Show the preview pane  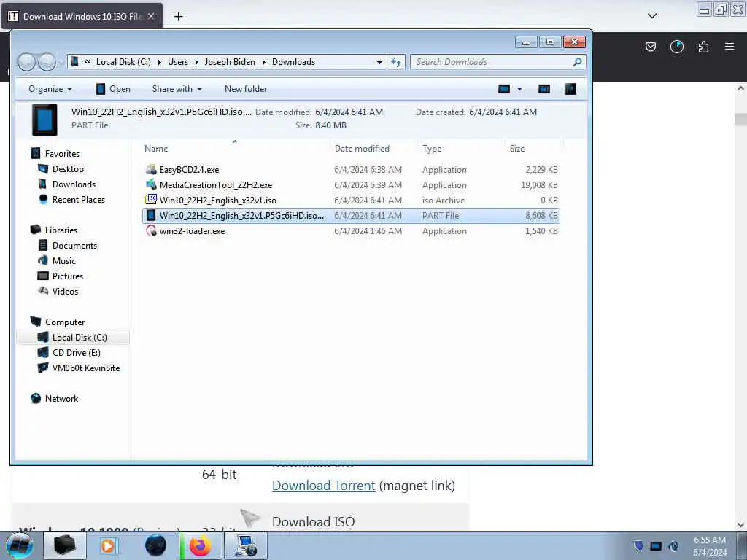[544, 89]
